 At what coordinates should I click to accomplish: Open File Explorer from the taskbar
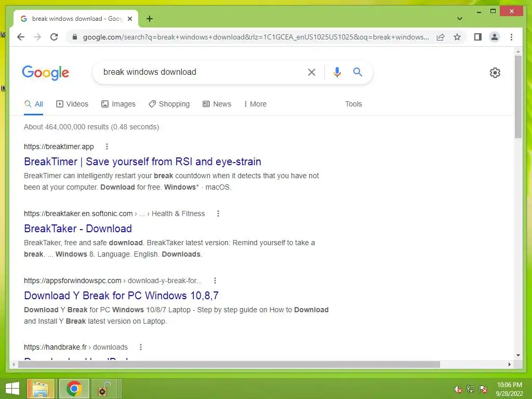(x=41, y=389)
